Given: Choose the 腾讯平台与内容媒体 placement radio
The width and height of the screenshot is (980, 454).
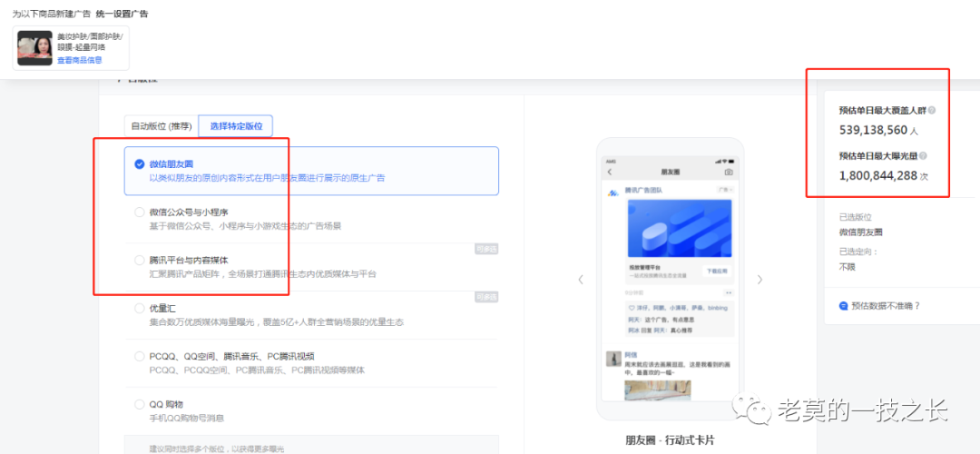Looking at the screenshot, I should click(140, 260).
